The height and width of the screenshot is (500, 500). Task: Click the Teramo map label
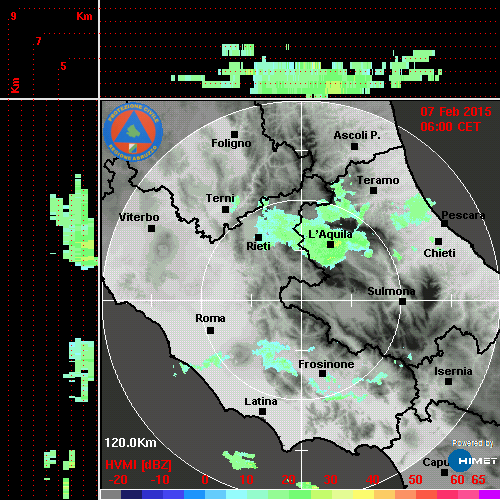pyautogui.click(x=378, y=180)
